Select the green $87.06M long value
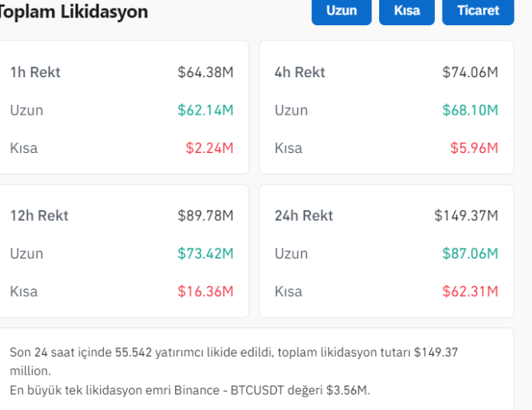Viewport: 532px width, 410px height. coord(470,253)
